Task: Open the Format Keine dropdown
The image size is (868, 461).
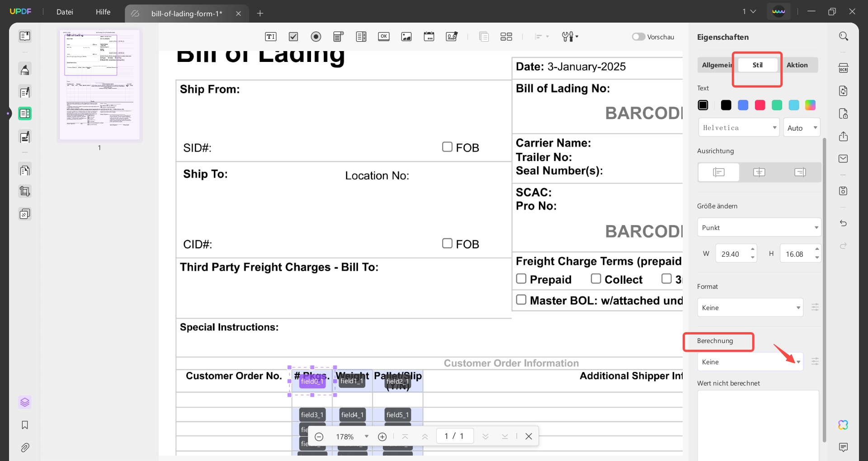Action: tap(750, 307)
